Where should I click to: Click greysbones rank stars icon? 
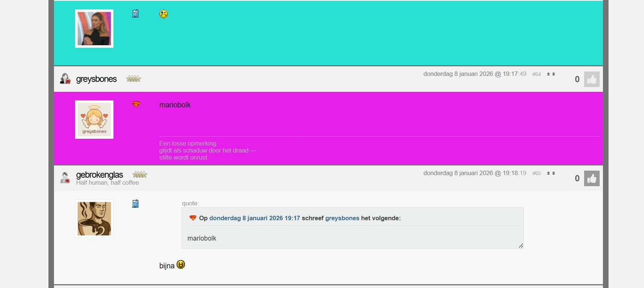click(x=133, y=79)
